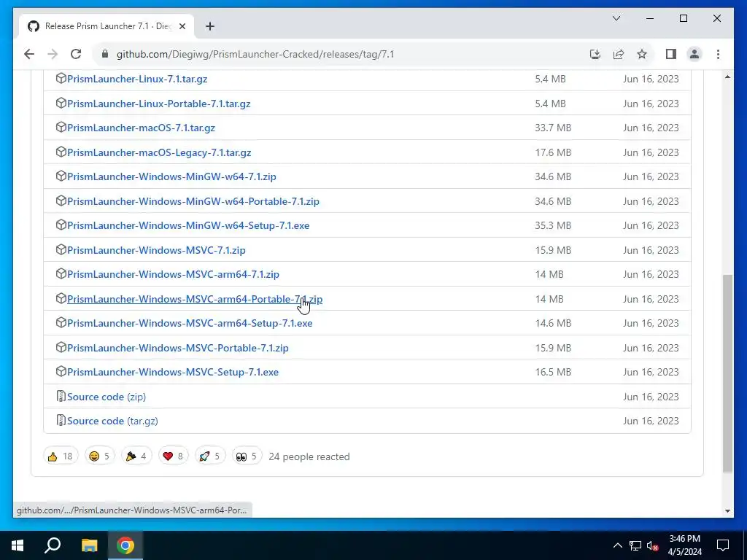Viewport: 747px width, 560px height.
Task: Download PrismLauncher-Windows-MinGW-w64-Setup-7.1.exe
Action: click(x=188, y=226)
